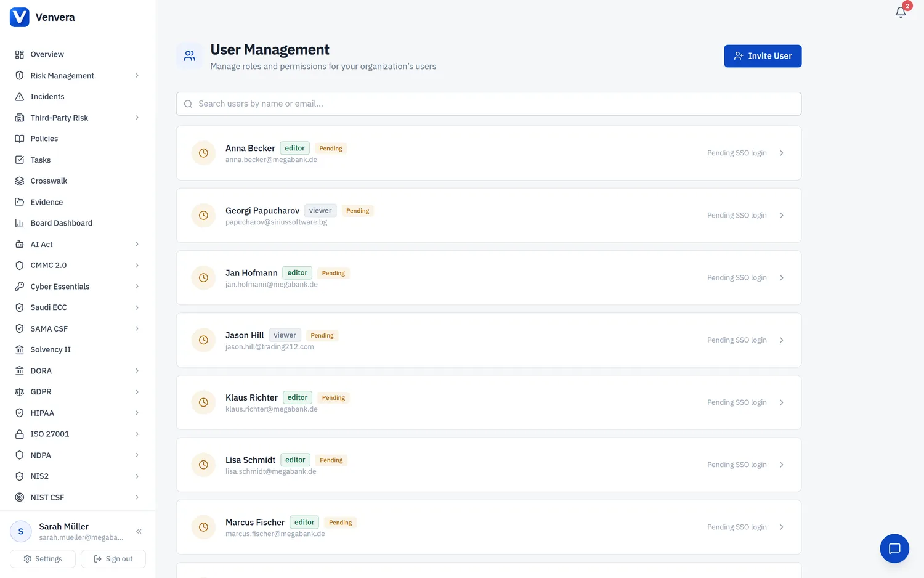Go to Overview in the sidebar
The image size is (924, 578).
[x=78, y=54]
